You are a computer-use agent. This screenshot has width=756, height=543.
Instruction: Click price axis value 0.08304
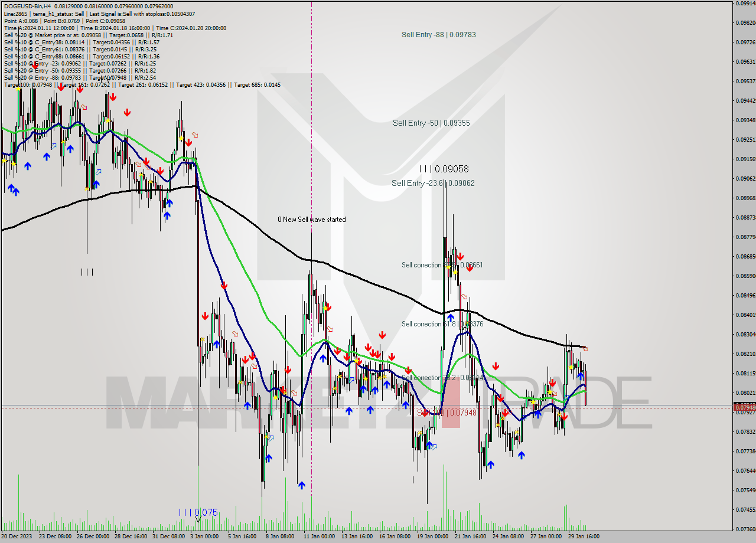click(745, 334)
